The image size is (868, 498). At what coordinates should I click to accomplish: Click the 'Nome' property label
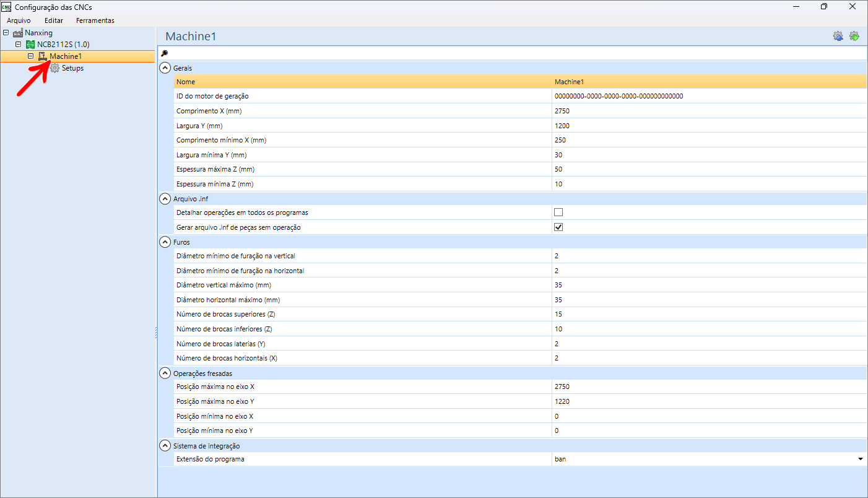point(186,82)
